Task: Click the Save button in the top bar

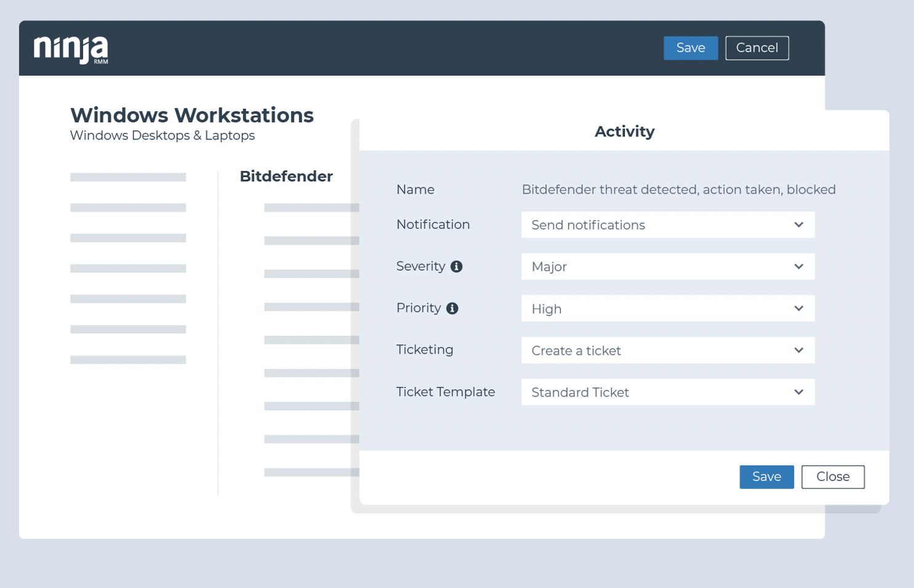Action: (690, 47)
